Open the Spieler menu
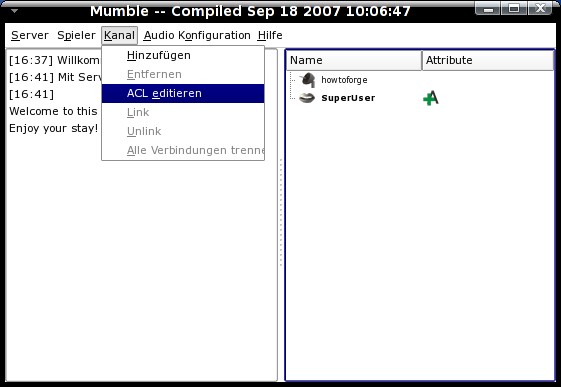The width and height of the screenshot is (561, 387). (76, 35)
